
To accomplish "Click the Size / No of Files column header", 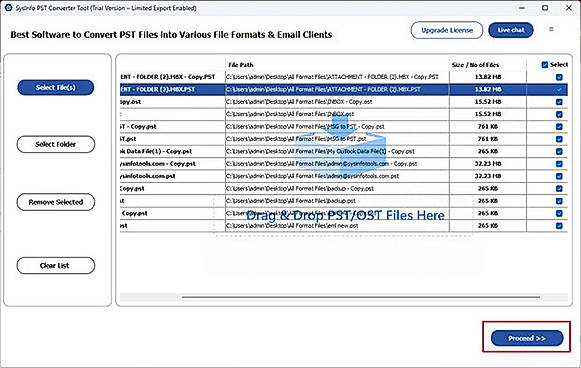I will pyautogui.click(x=475, y=64).
